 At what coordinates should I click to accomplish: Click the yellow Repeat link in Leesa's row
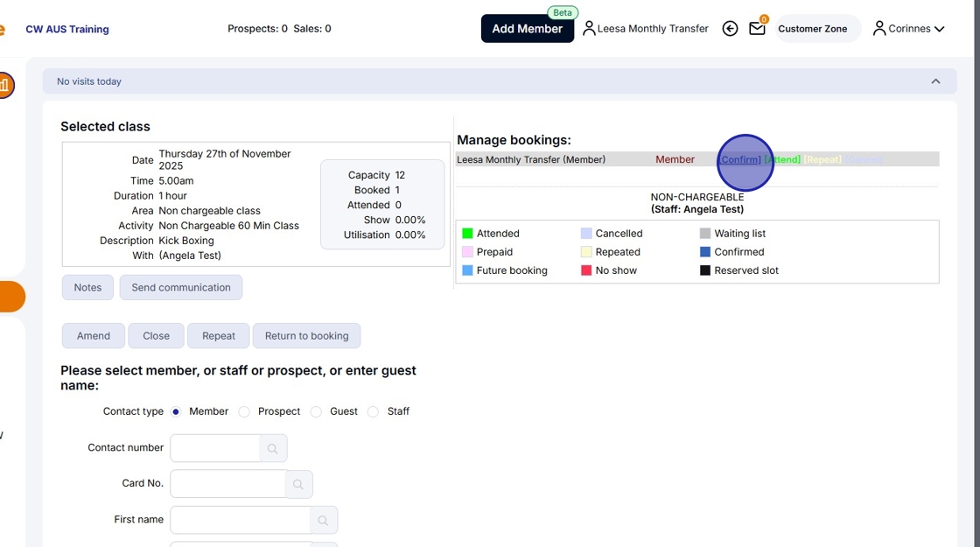(x=822, y=159)
